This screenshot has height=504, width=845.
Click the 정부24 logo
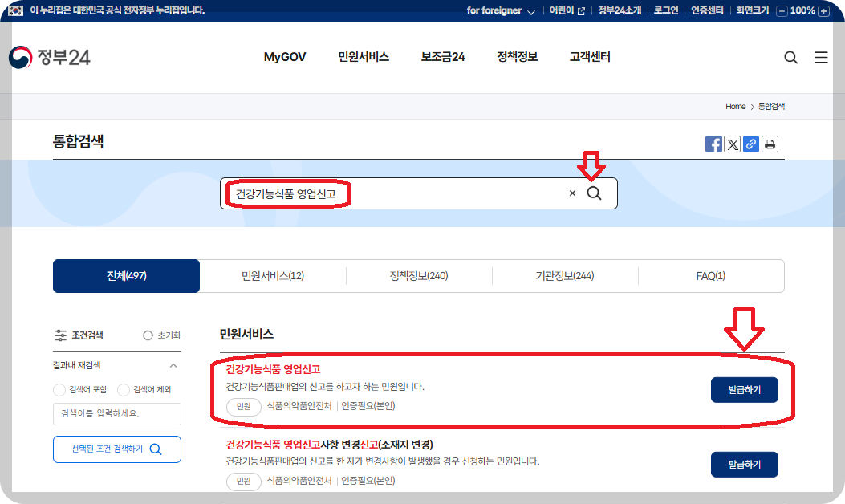pos(50,57)
